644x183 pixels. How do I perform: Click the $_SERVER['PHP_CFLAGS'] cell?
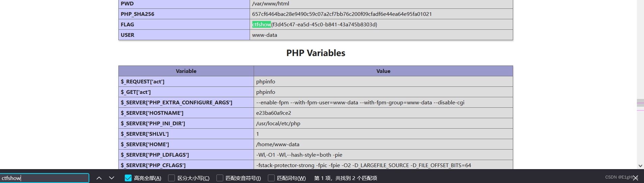coord(186,165)
